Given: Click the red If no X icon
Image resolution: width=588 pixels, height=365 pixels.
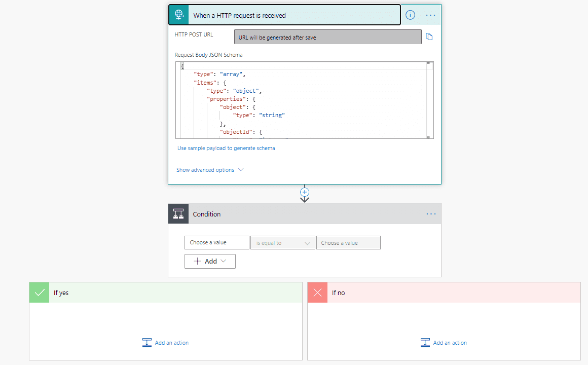Looking at the screenshot, I should (318, 293).
